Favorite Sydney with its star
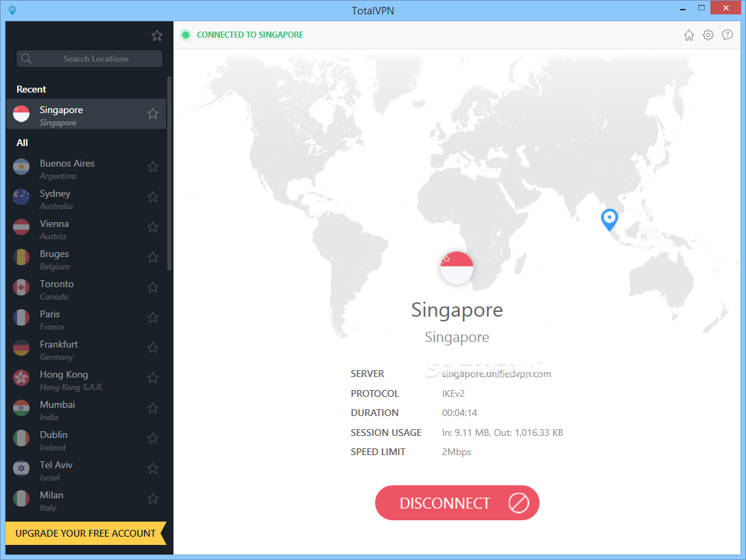746x560 pixels. pos(153,197)
